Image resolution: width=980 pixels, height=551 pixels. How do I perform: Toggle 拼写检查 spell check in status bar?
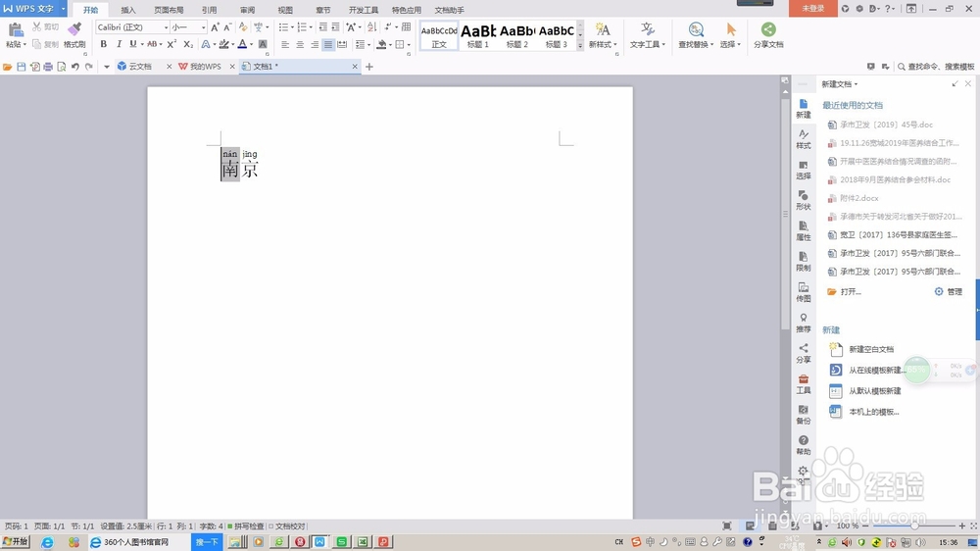tap(246, 526)
